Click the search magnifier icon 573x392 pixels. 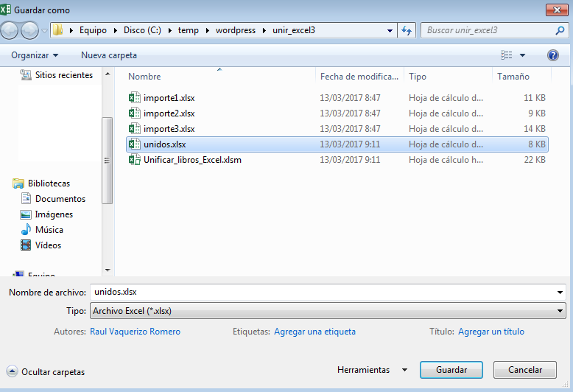click(x=560, y=30)
